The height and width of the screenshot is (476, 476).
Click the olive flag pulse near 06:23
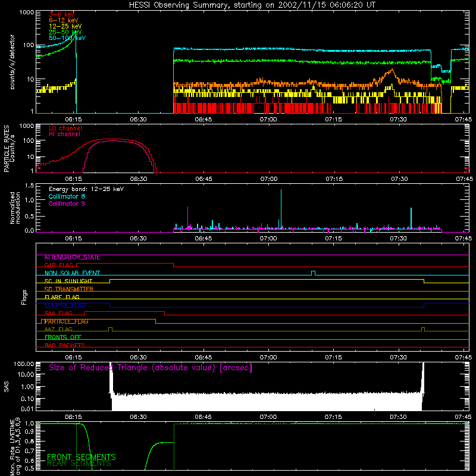(110, 330)
